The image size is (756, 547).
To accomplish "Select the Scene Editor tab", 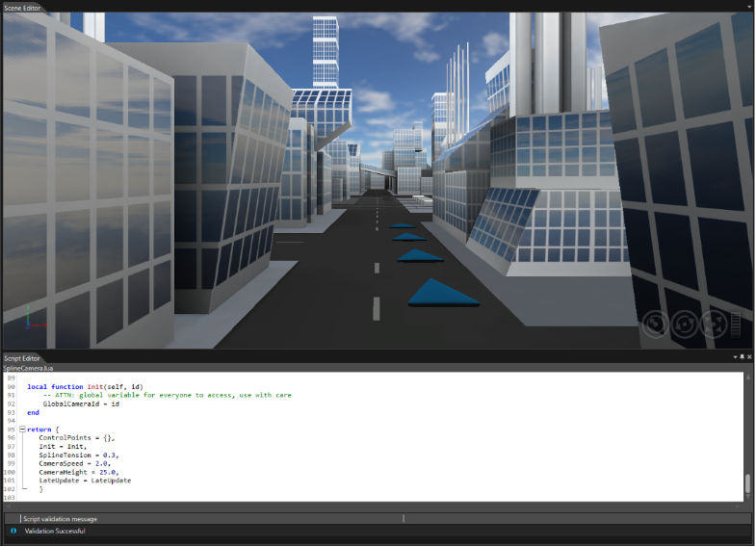I will (x=22, y=8).
